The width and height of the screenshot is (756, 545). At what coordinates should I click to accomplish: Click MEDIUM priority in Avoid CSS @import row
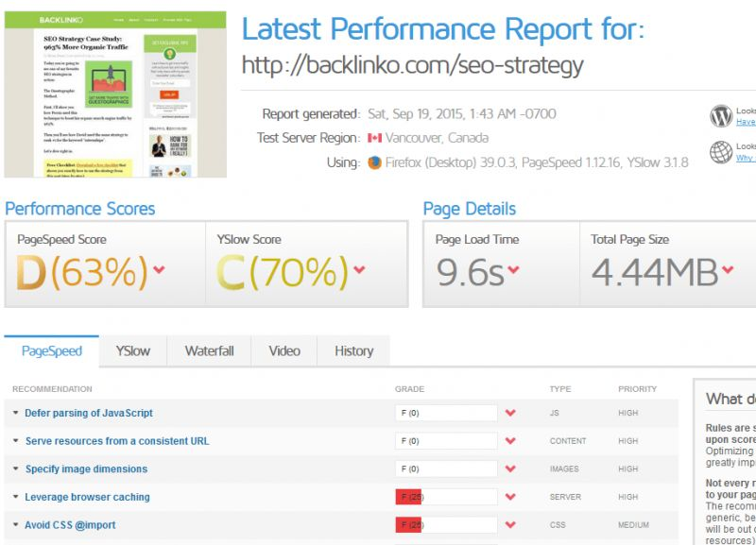tap(633, 525)
